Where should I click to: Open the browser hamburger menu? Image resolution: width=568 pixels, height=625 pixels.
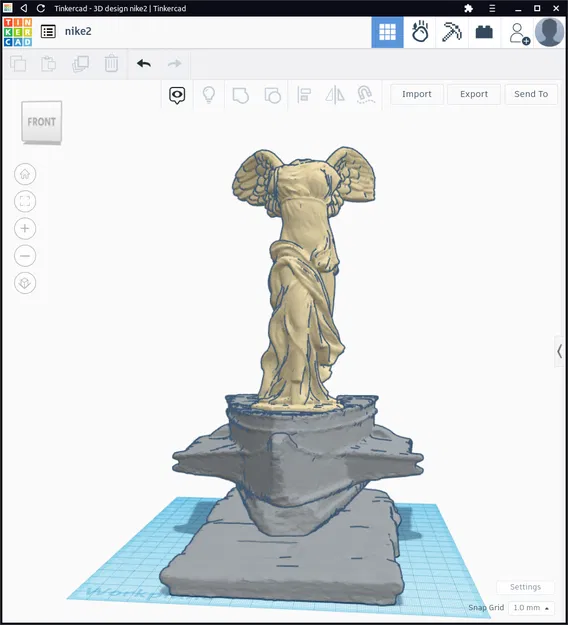pyautogui.click(x=492, y=8)
